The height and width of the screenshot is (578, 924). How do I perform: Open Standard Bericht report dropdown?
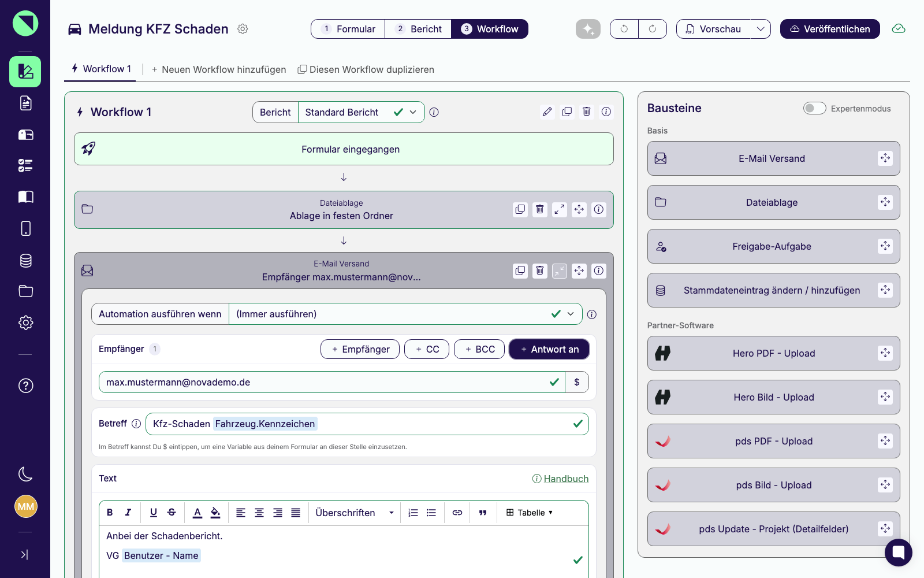pos(362,112)
